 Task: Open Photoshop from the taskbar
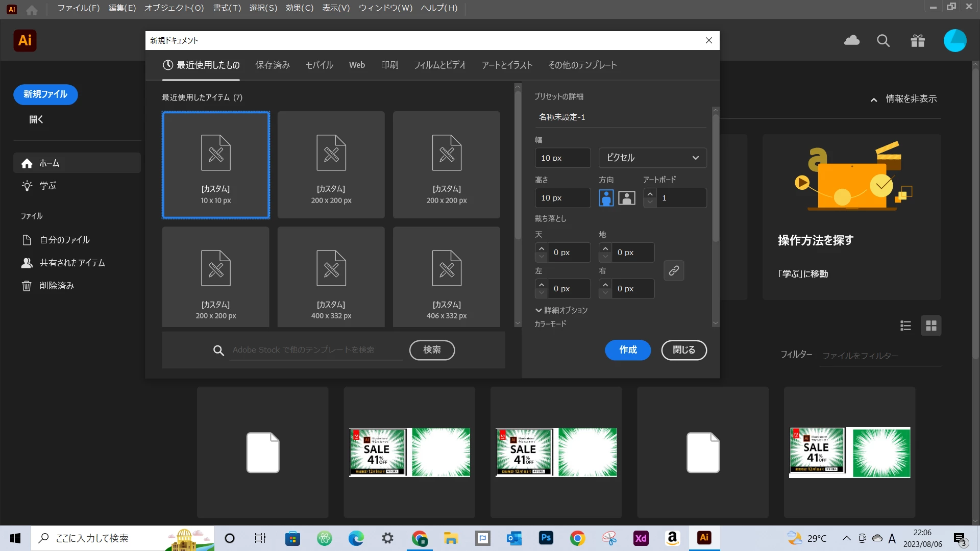coord(546,538)
